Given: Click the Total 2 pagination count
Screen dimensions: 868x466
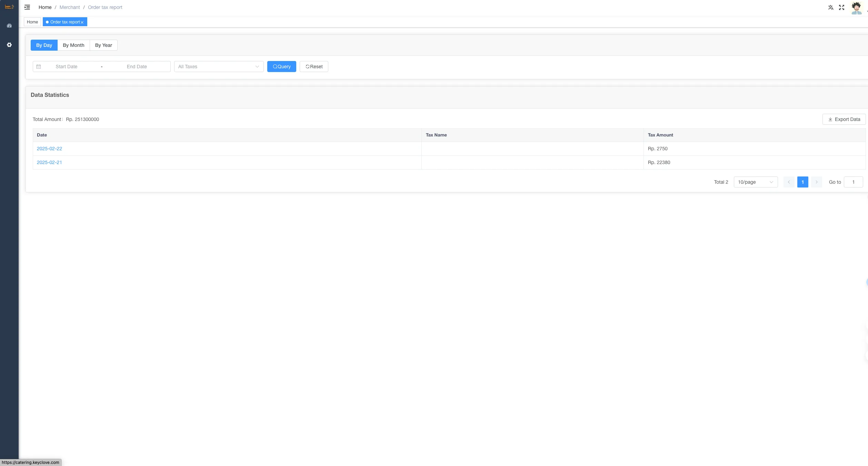Looking at the screenshot, I should click(721, 182).
